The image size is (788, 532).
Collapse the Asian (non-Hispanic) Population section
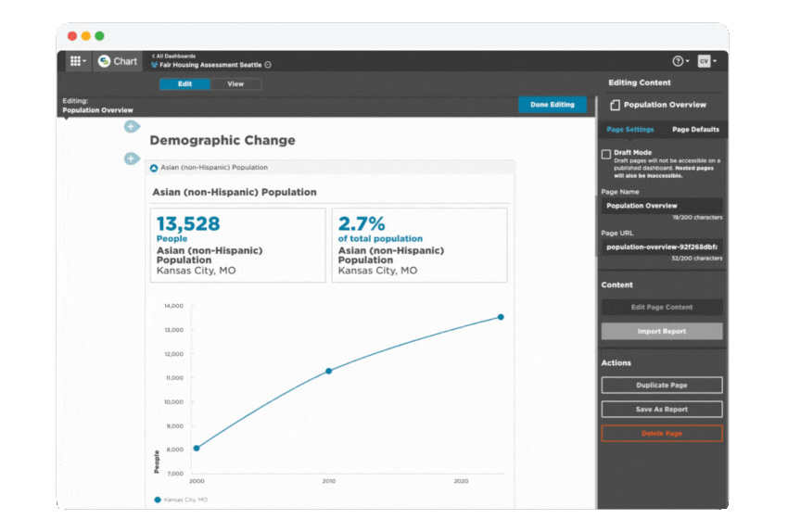point(154,168)
